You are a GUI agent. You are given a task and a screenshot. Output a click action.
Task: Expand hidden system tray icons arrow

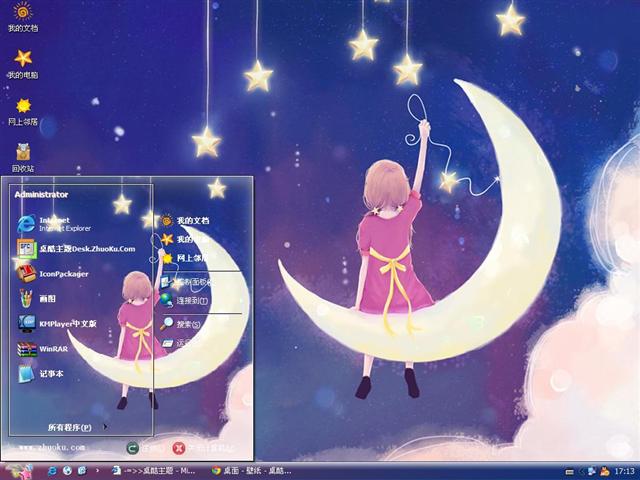(x=581, y=472)
